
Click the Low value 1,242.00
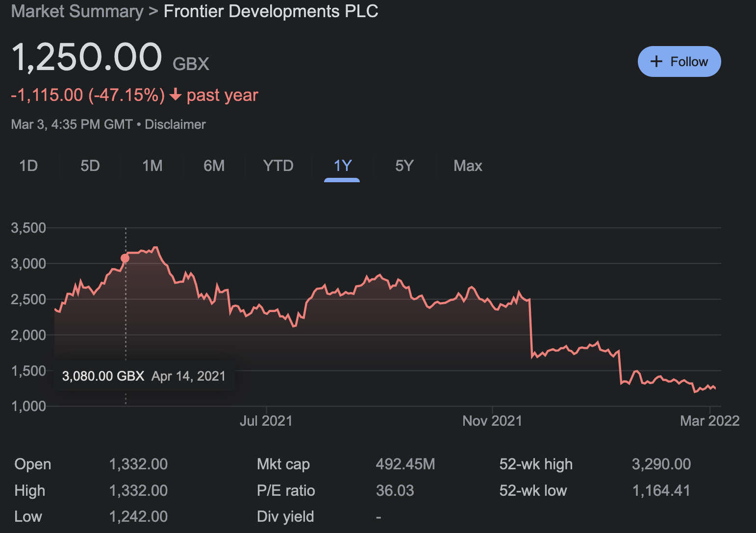pyautogui.click(x=138, y=516)
